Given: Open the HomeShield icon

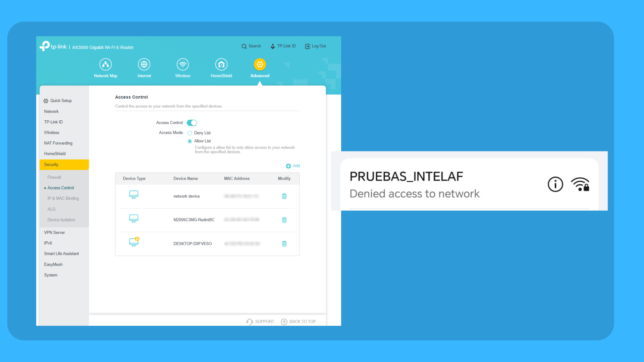Looking at the screenshot, I should [221, 64].
